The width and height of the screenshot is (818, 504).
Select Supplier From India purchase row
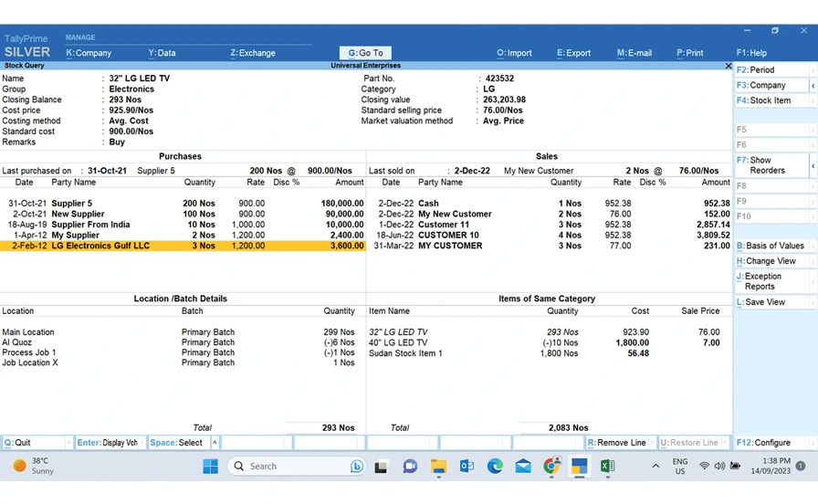(183, 225)
